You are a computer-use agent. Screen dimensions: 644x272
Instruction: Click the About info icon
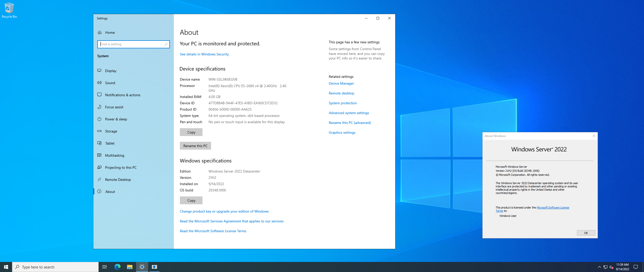pyautogui.click(x=99, y=191)
